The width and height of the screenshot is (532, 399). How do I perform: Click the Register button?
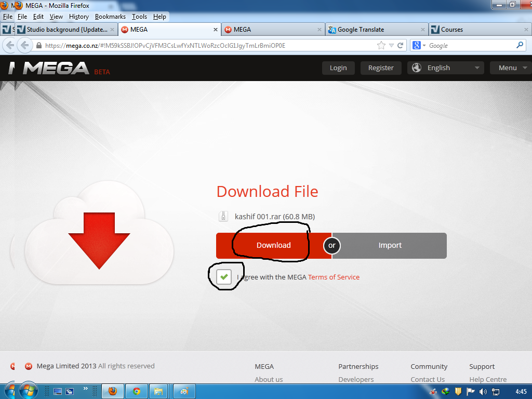[x=381, y=68]
